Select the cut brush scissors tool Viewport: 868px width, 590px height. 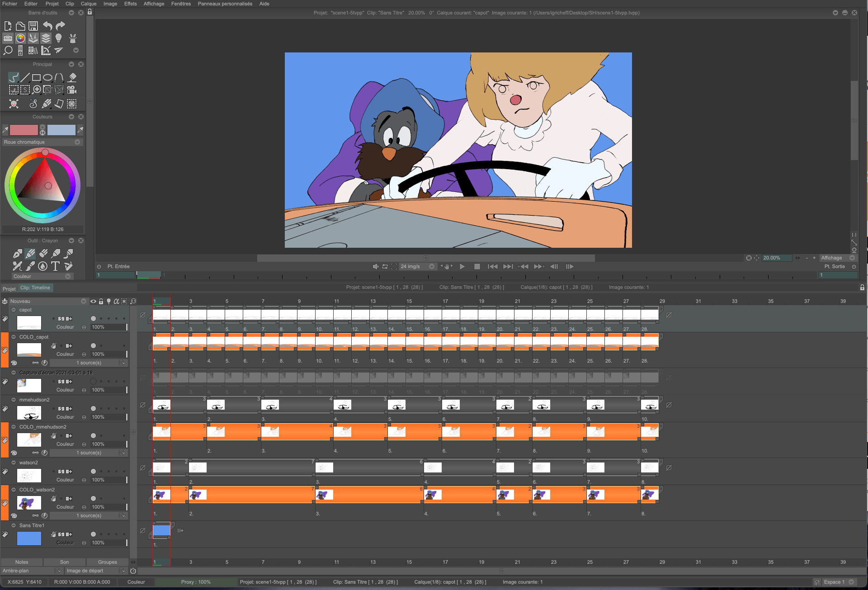pos(14,90)
